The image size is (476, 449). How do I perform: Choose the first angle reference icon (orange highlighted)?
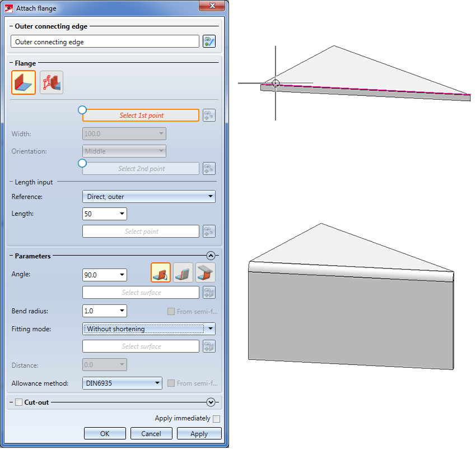pos(161,272)
